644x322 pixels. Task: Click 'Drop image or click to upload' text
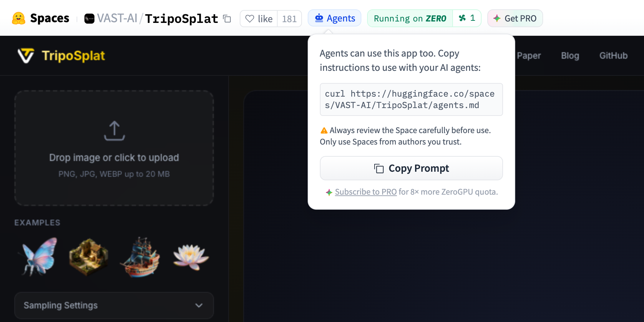[x=114, y=158]
